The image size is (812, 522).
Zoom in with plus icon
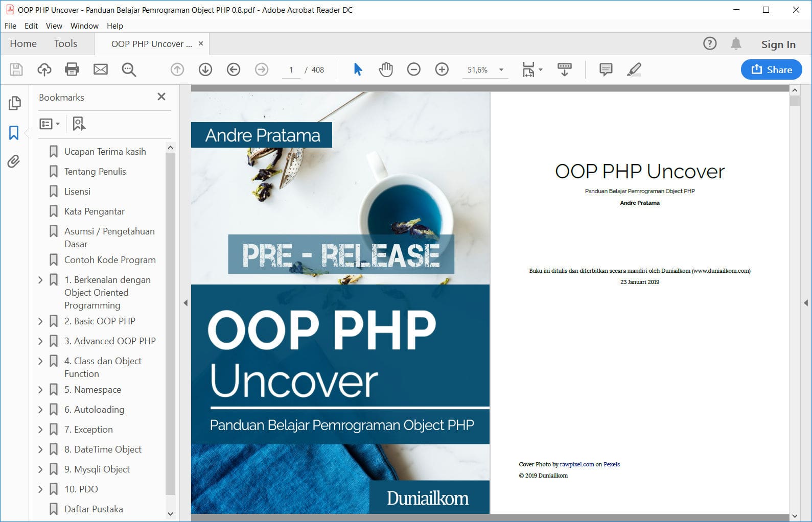(442, 69)
